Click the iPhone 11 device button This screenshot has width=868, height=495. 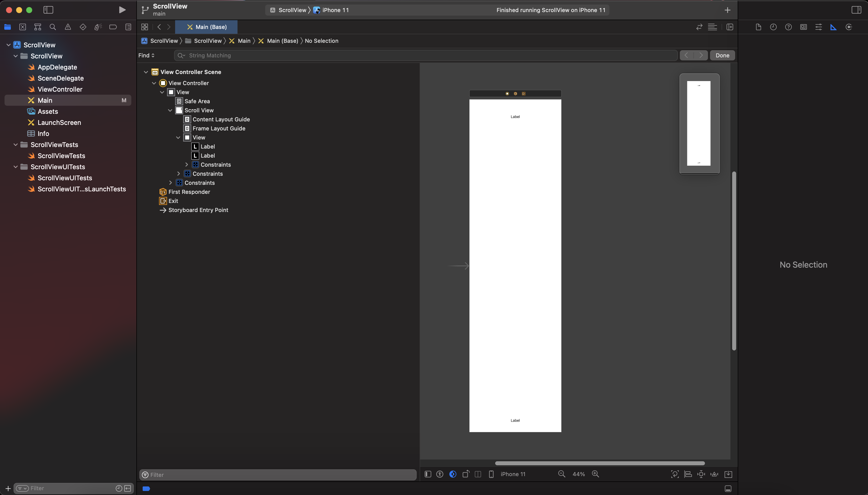(513, 474)
